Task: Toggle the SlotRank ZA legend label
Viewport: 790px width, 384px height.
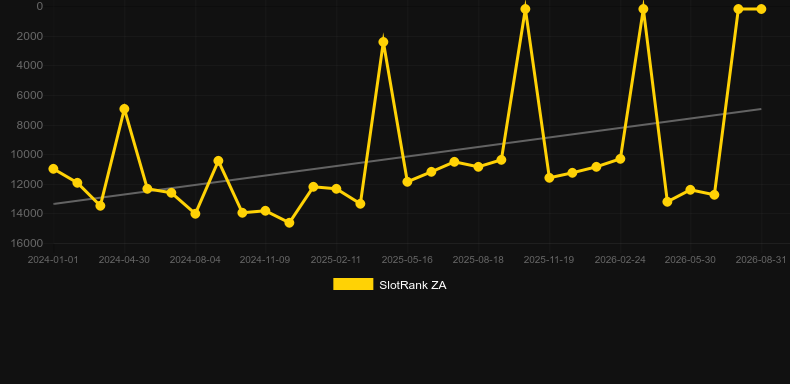Action: point(413,285)
